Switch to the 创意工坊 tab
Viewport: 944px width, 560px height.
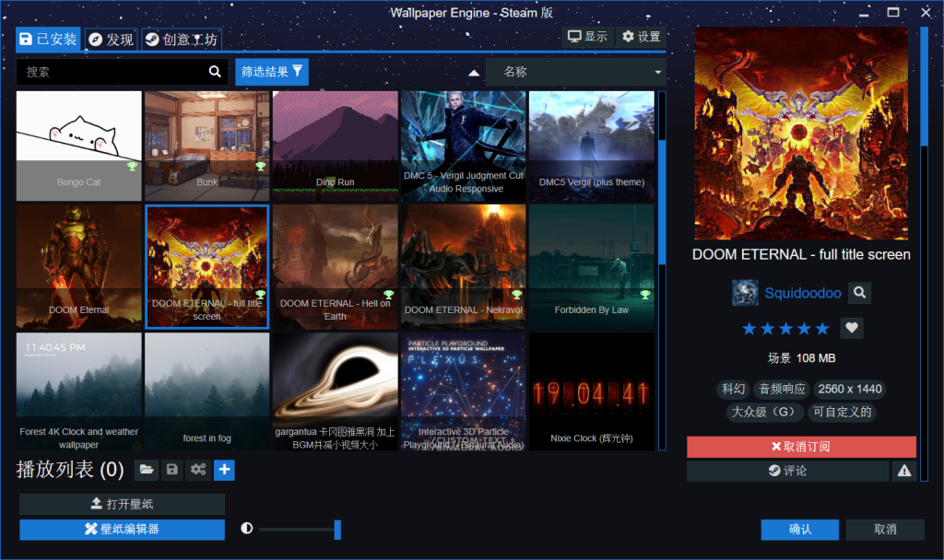pos(181,40)
